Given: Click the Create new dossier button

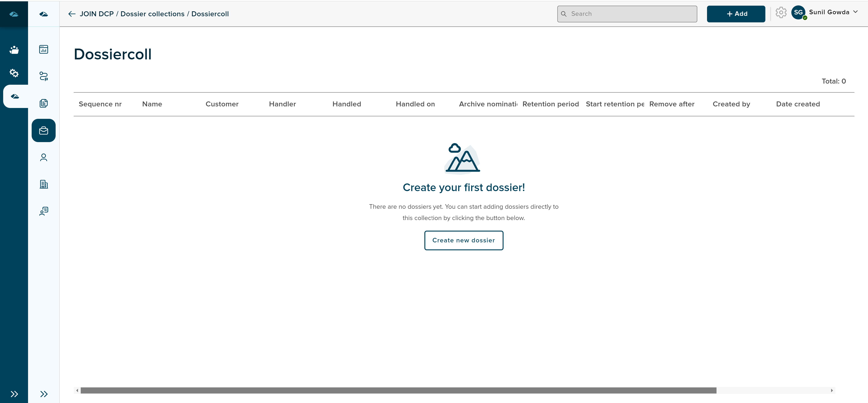Looking at the screenshot, I should click(463, 240).
